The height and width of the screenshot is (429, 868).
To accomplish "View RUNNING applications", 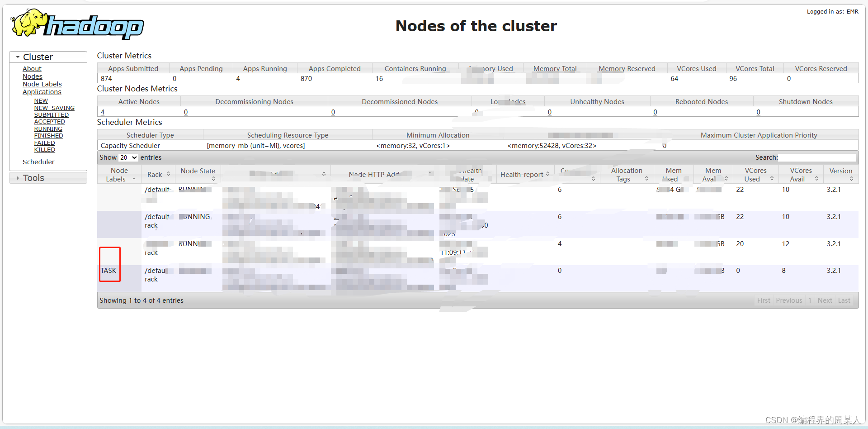I will tap(48, 129).
